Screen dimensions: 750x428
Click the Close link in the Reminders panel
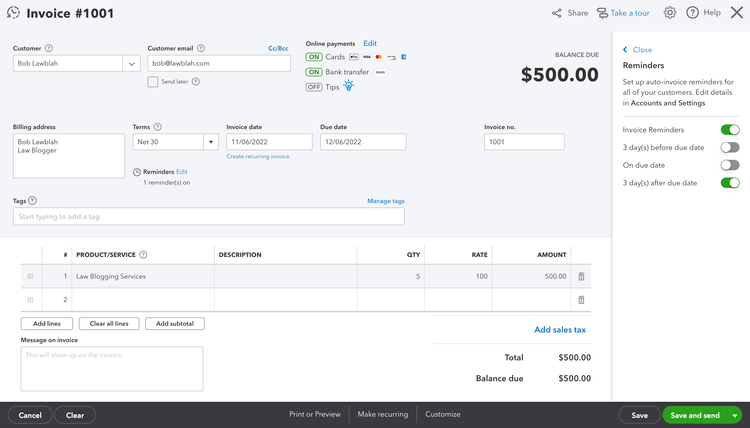(642, 50)
